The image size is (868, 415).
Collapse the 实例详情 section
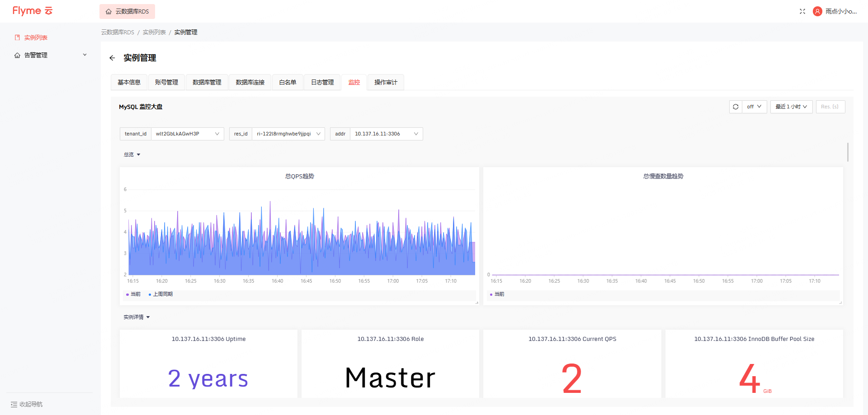click(137, 317)
